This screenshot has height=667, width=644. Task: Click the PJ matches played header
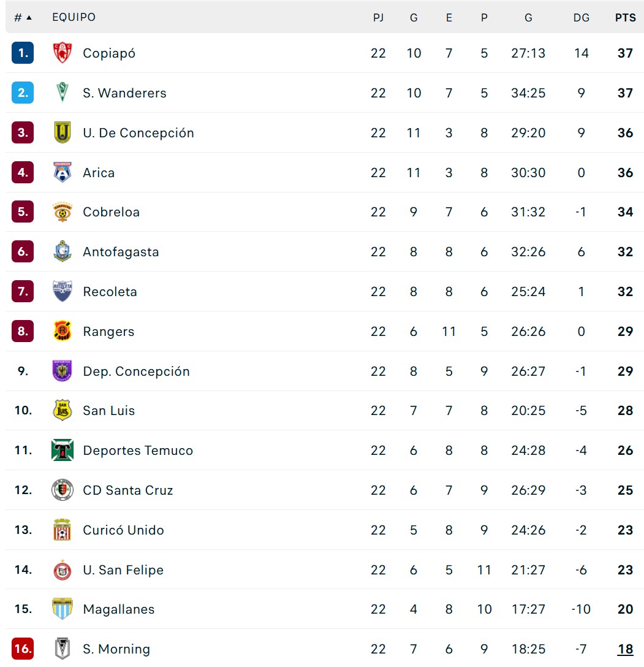378,18
